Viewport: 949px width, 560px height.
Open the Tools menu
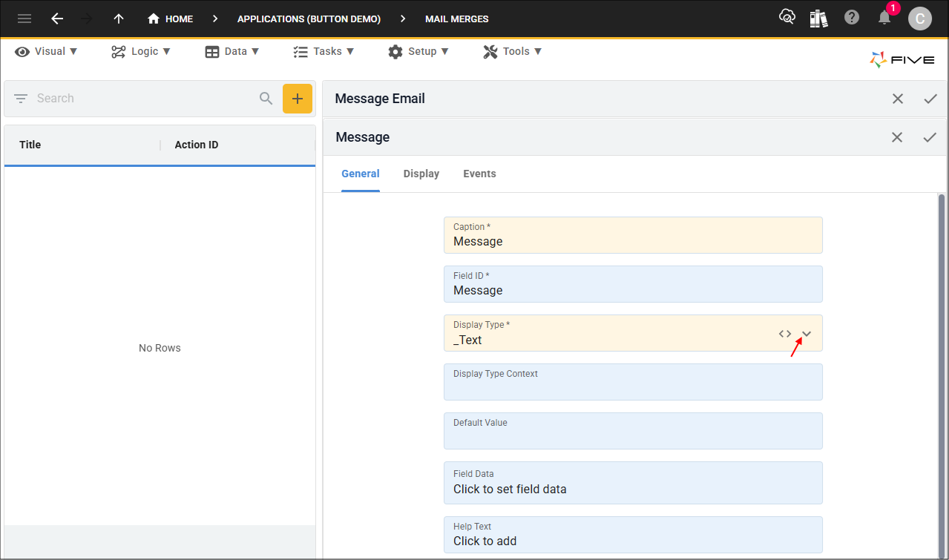(512, 51)
